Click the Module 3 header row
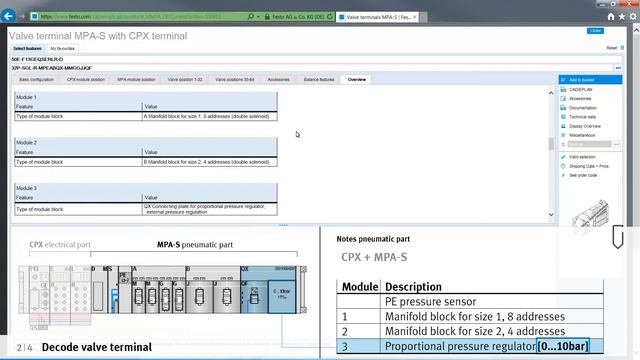This screenshot has width=640, height=360. pos(146,188)
